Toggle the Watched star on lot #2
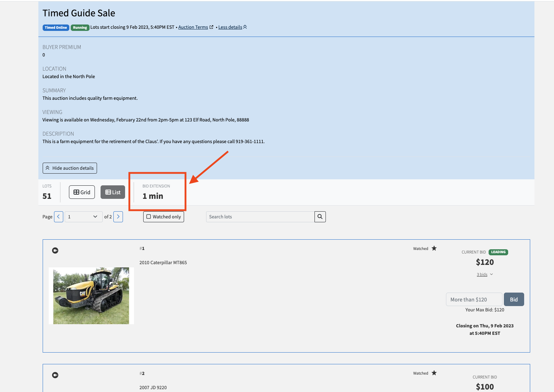The image size is (554, 392). coord(434,373)
